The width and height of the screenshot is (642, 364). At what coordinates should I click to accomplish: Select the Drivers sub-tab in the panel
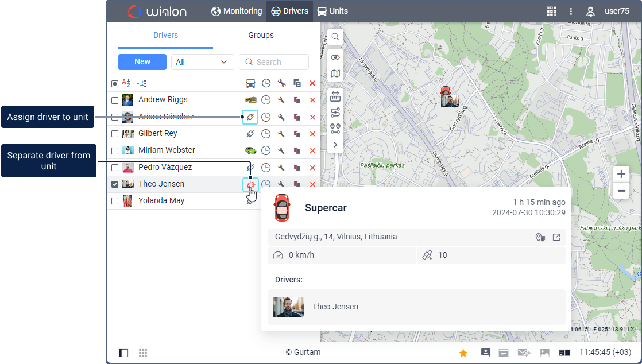pos(166,35)
